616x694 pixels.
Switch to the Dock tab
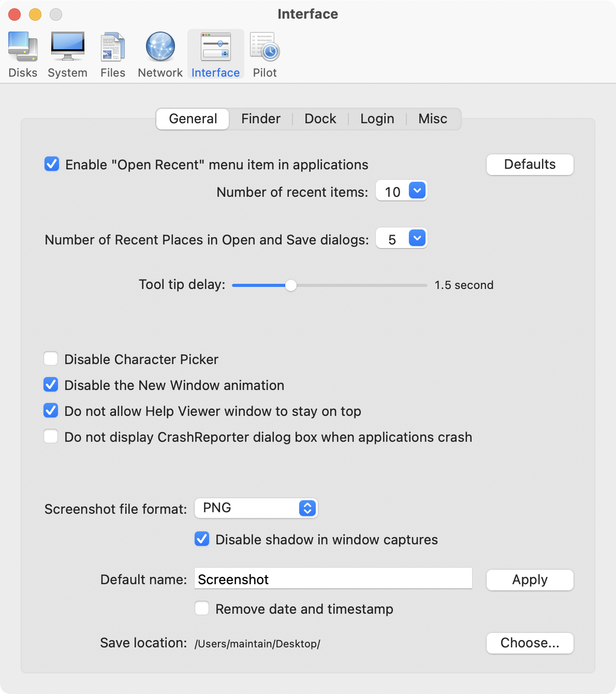pos(320,119)
